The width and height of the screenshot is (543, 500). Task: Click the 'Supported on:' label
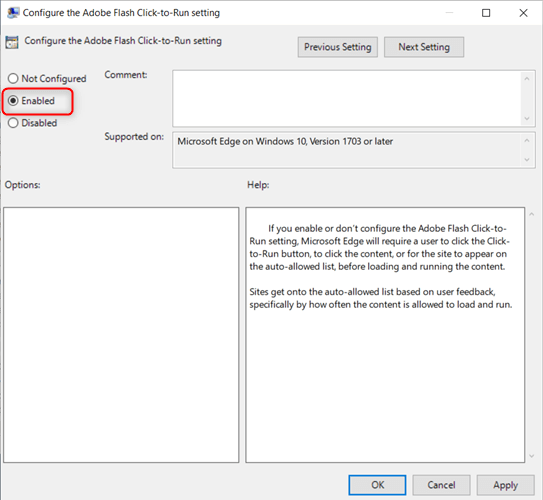[x=134, y=136]
